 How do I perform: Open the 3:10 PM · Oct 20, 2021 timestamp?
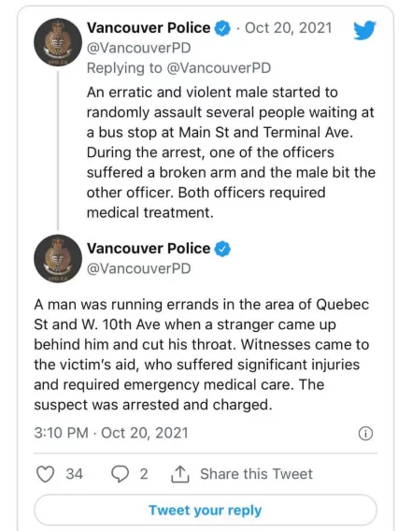click(x=111, y=433)
